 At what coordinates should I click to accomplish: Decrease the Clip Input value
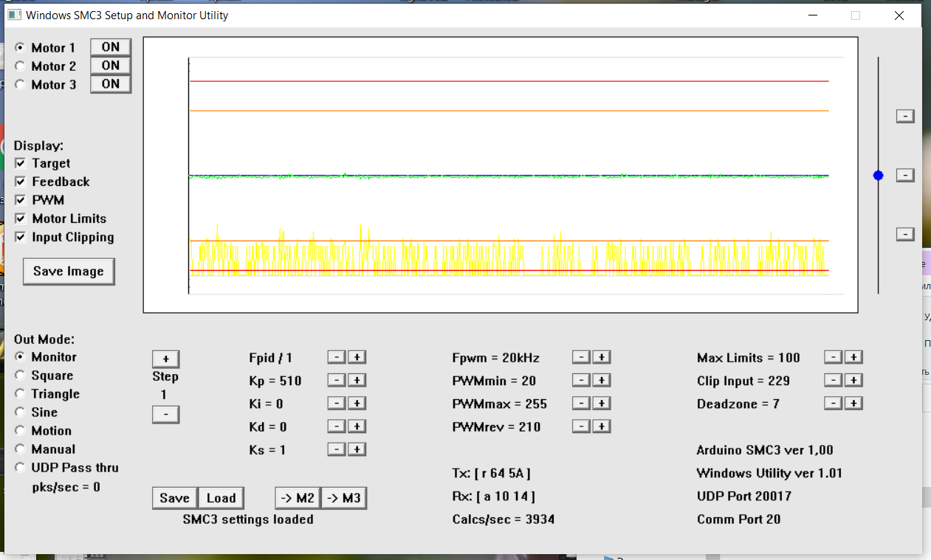click(833, 380)
